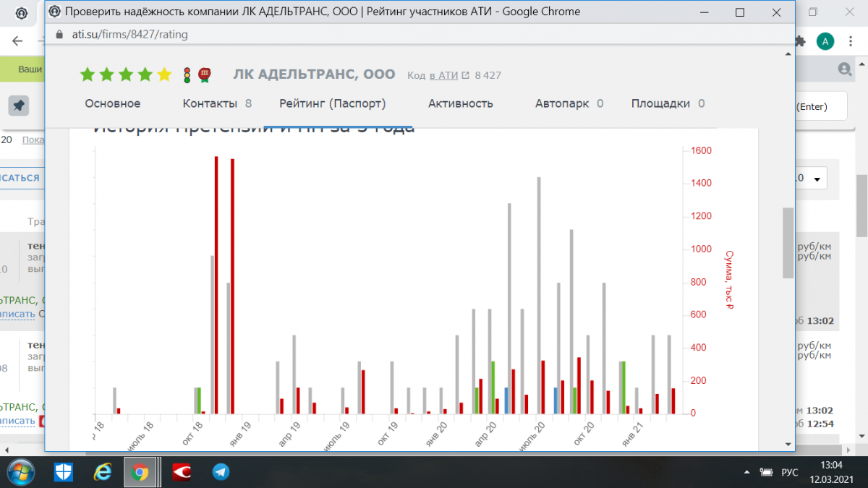Open the green profile avatar A
This screenshot has width=868, height=488.
pos(825,41)
